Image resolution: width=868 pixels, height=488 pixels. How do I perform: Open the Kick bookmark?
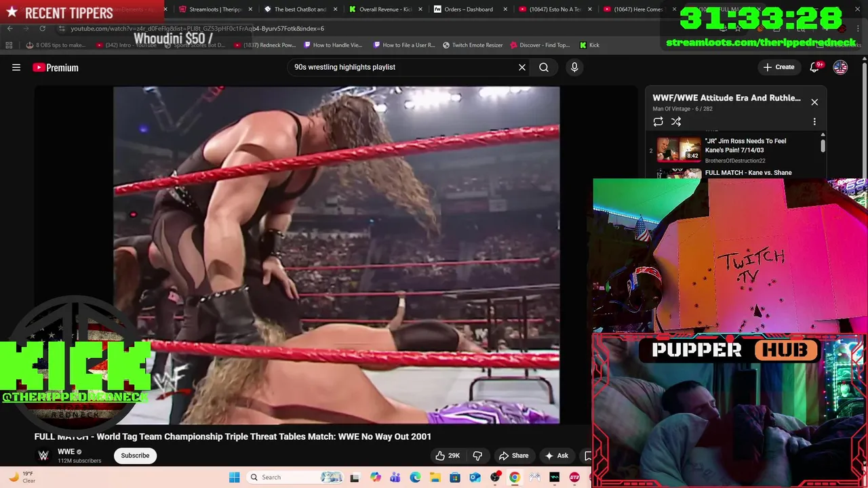click(589, 45)
